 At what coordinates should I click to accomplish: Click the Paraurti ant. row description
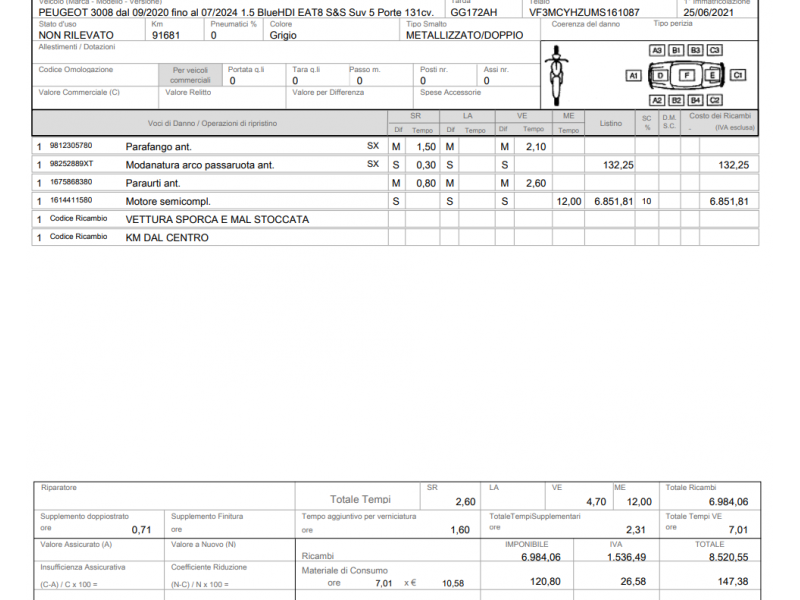point(153,184)
